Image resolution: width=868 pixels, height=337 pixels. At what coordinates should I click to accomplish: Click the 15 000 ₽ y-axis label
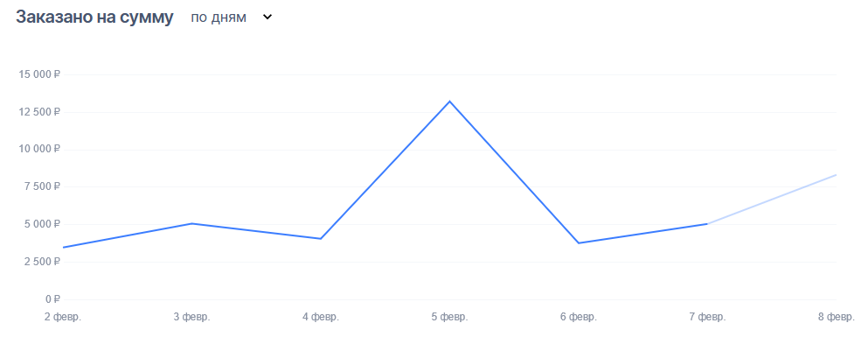[x=39, y=74]
